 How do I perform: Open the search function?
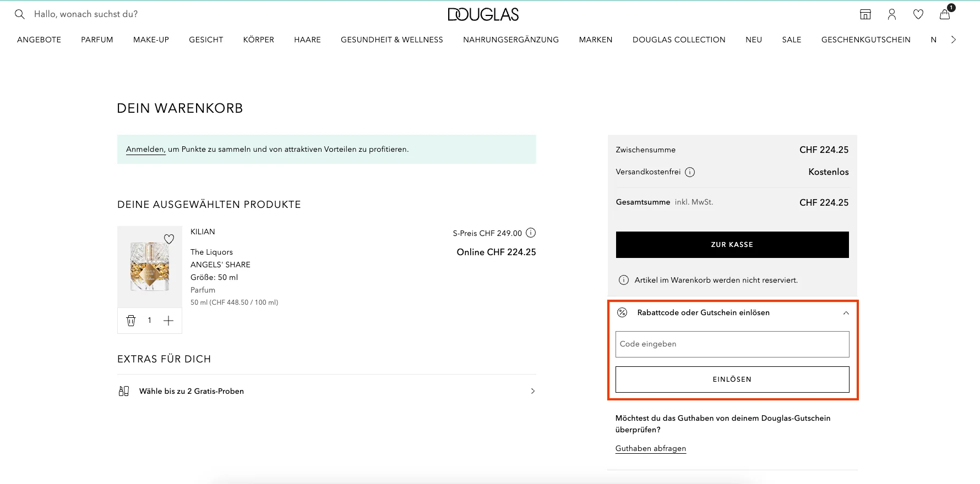tap(20, 14)
